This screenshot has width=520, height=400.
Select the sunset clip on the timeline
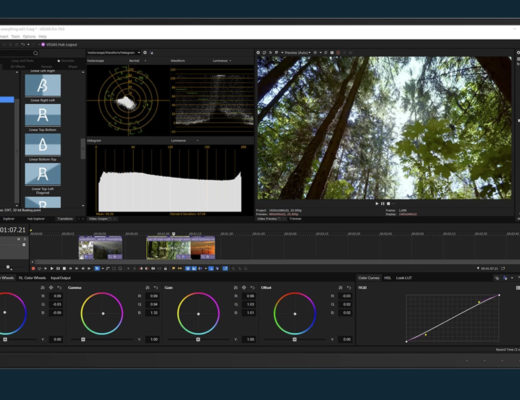point(203,248)
